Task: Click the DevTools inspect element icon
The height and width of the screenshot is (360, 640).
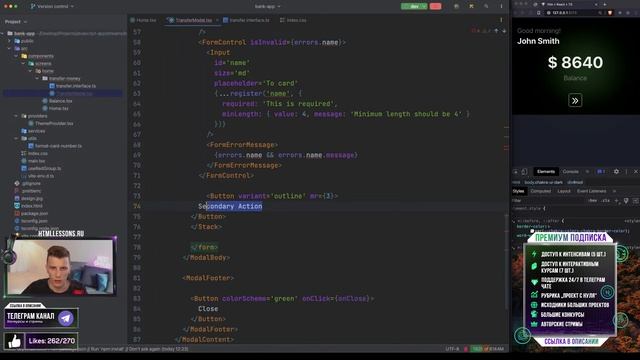Action: (516, 172)
